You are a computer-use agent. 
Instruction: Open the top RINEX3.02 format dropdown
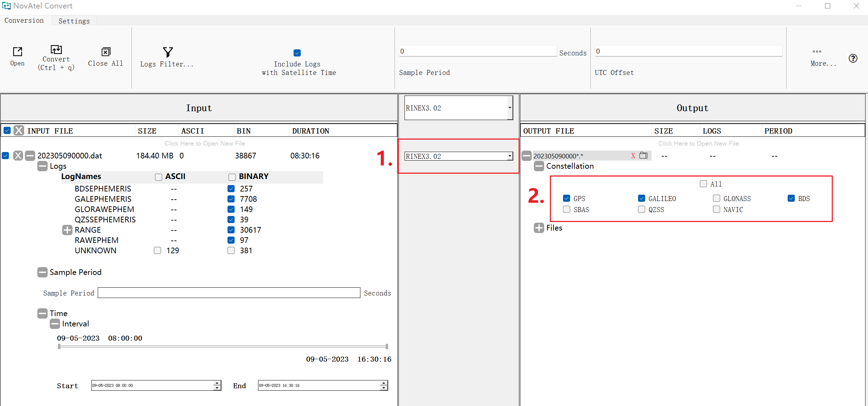click(x=510, y=108)
